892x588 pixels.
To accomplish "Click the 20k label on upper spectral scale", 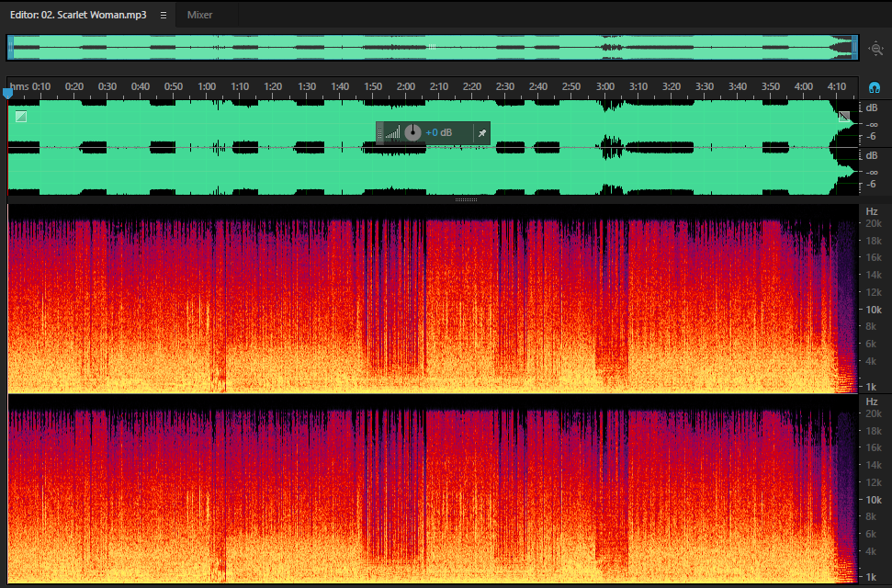I will click(874, 223).
